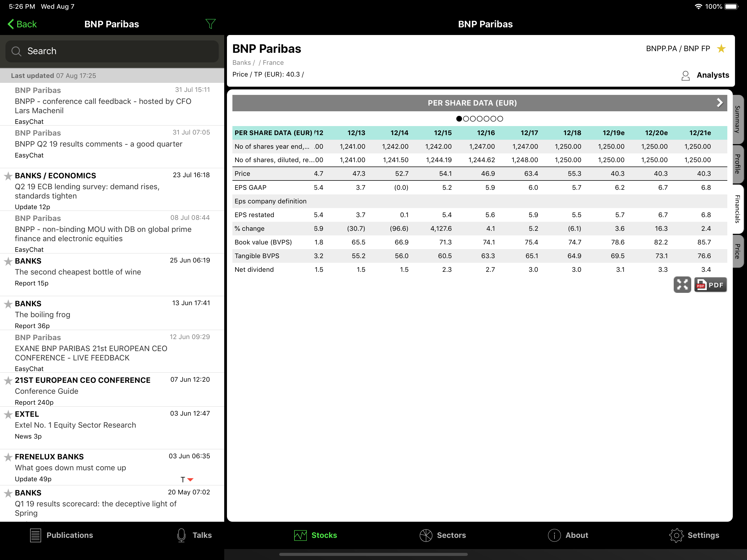
Task: Open the Analysts label link
Action: [713, 75]
